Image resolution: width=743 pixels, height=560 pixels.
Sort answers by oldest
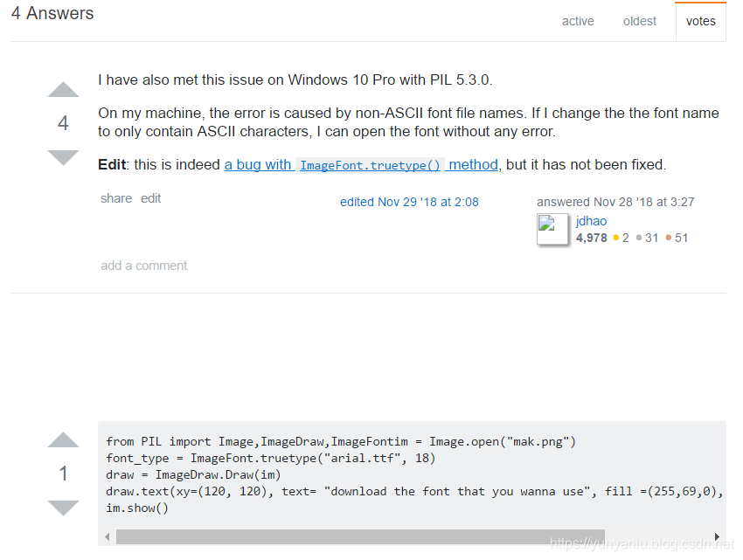pos(640,21)
